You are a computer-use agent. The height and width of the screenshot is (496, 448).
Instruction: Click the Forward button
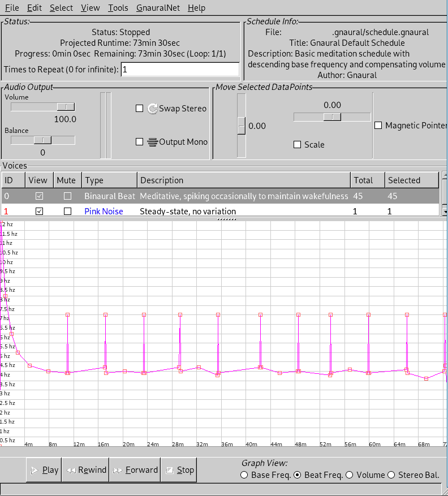coord(135,470)
